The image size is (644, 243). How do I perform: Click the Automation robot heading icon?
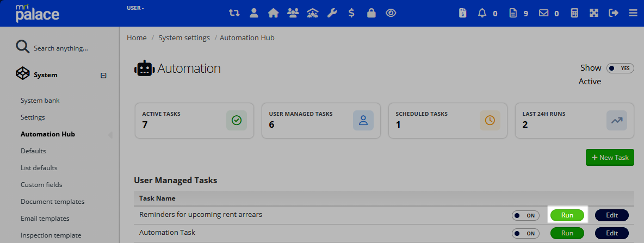tap(145, 68)
